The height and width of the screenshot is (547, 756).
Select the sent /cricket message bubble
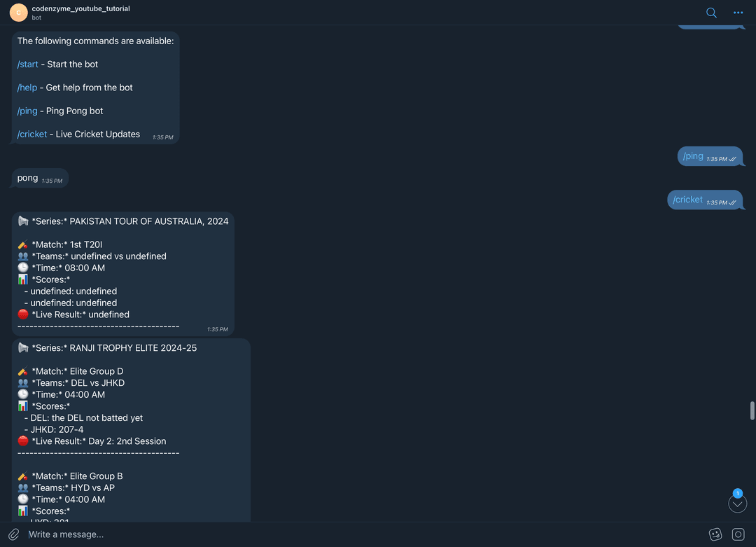[x=705, y=200]
